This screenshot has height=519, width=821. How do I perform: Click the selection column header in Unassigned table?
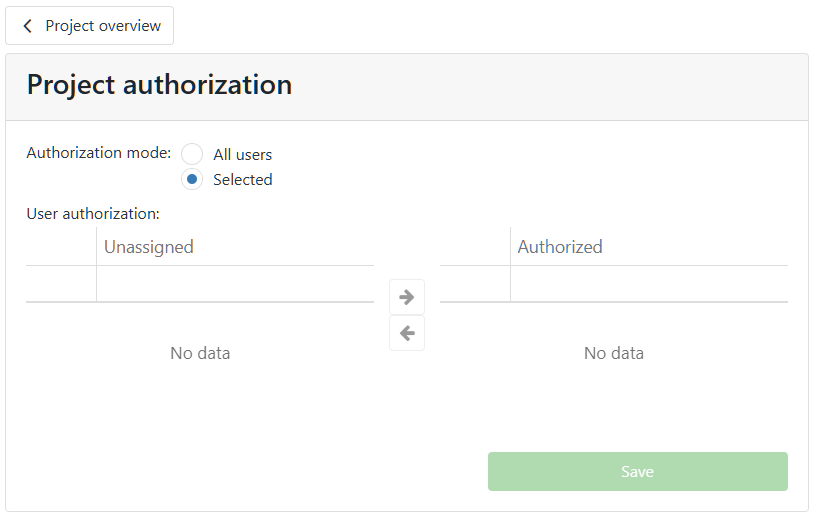(x=61, y=247)
